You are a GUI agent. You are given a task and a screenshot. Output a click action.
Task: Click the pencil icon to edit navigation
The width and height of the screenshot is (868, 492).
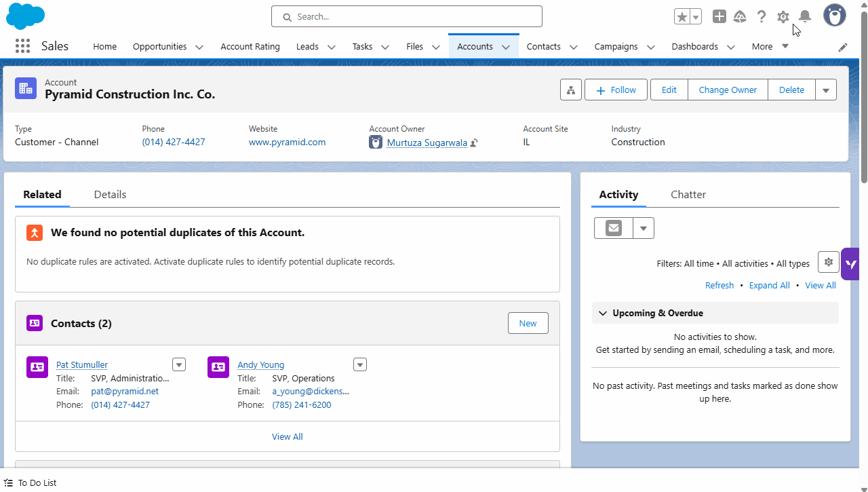click(x=843, y=47)
